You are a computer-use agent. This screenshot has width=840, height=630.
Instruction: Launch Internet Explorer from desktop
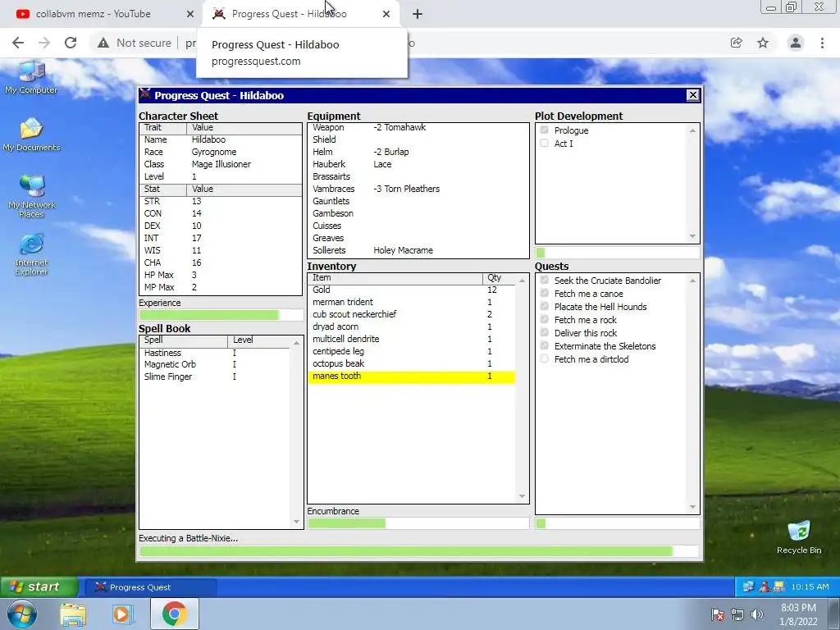click(31, 254)
